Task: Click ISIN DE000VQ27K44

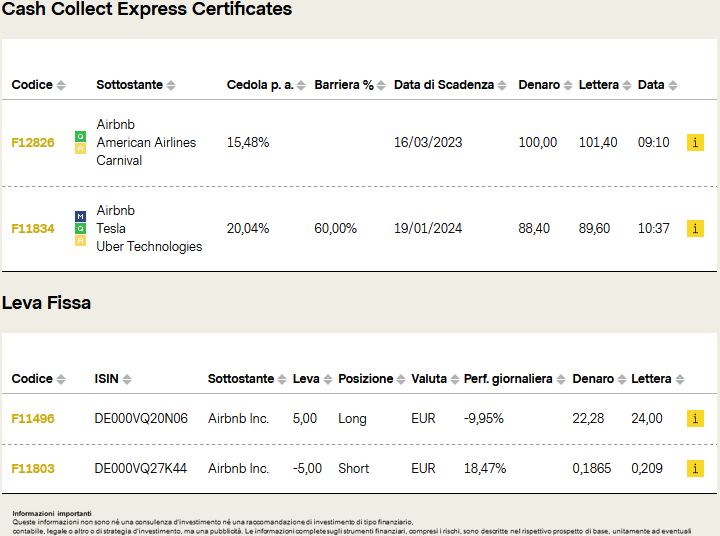Action: [141, 468]
